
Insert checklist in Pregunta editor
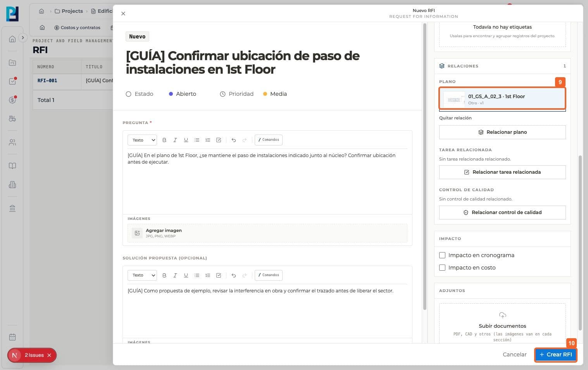(x=219, y=140)
